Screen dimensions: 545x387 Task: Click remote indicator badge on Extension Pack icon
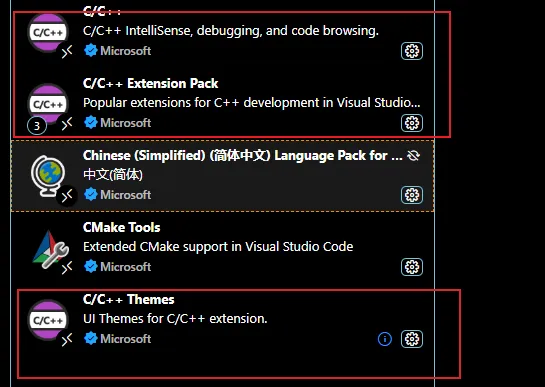pos(67,124)
